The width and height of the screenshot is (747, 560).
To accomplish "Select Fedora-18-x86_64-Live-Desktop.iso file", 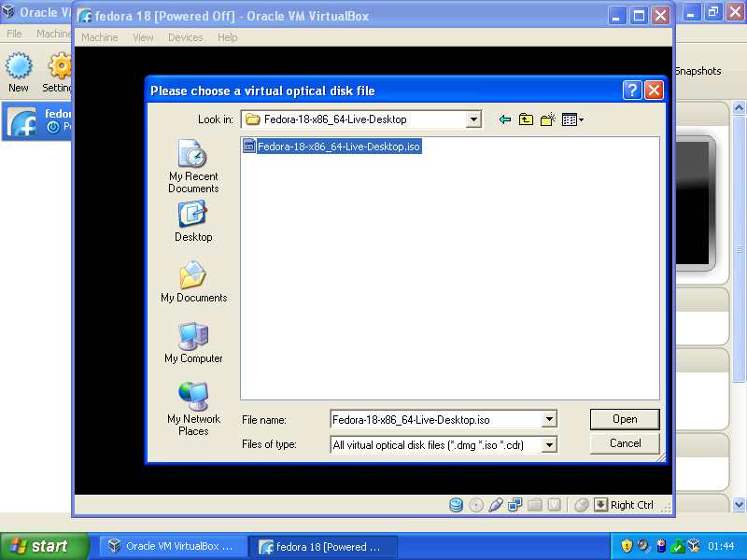I will (332, 147).
